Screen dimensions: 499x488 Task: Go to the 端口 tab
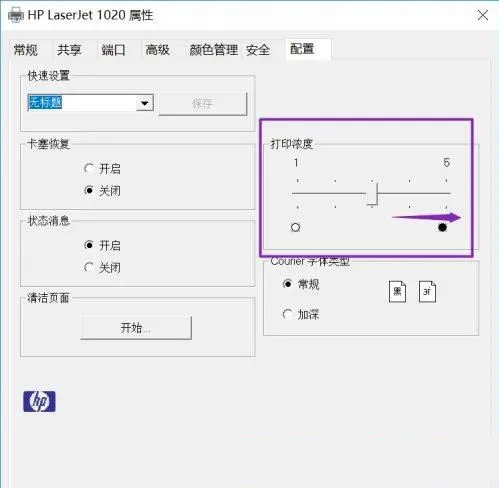[113, 50]
